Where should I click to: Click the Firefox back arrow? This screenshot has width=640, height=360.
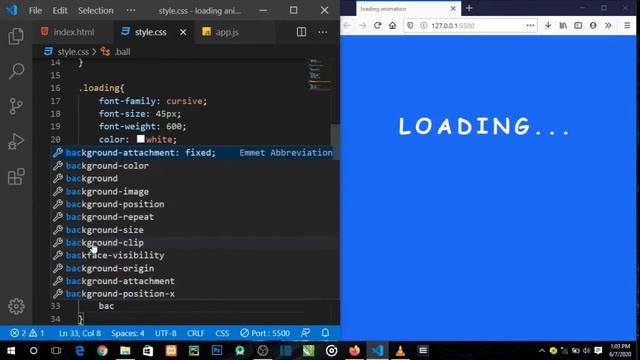click(347, 25)
